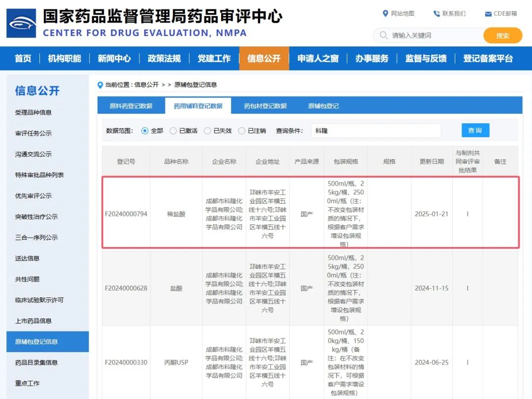The width and height of the screenshot is (532, 399).
Task: Click the CDE fish logo icon
Action: (21, 23)
